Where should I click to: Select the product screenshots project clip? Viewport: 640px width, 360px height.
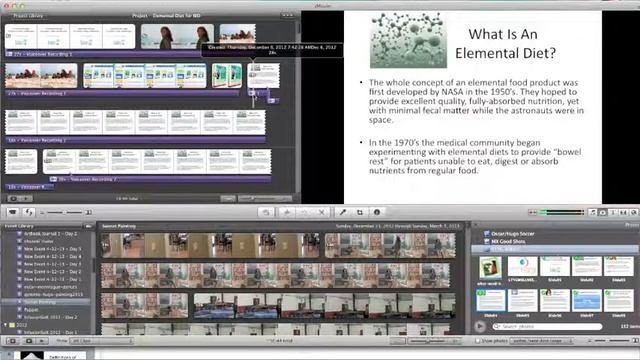(x=145, y=76)
